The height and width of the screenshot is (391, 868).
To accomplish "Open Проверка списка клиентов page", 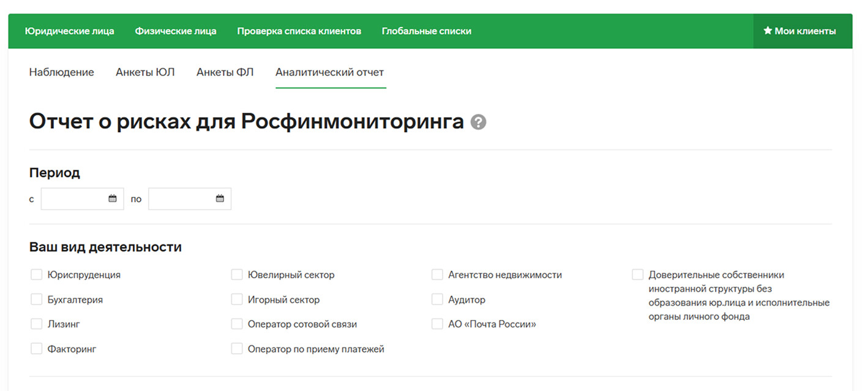I will (x=299, y=31).
